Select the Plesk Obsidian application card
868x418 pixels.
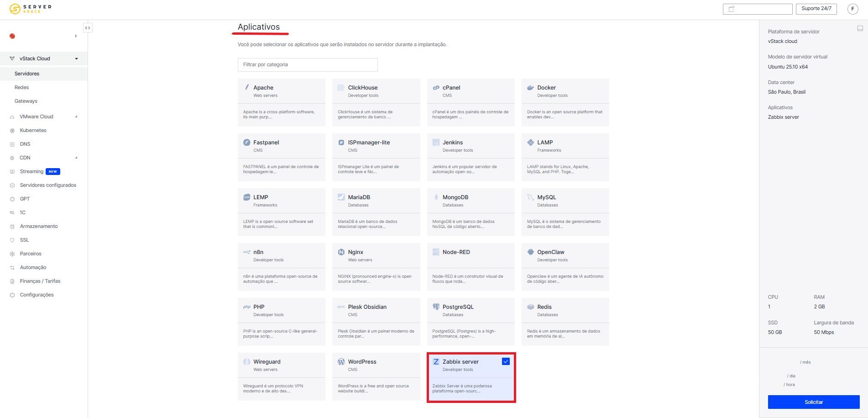coord(376,322)
